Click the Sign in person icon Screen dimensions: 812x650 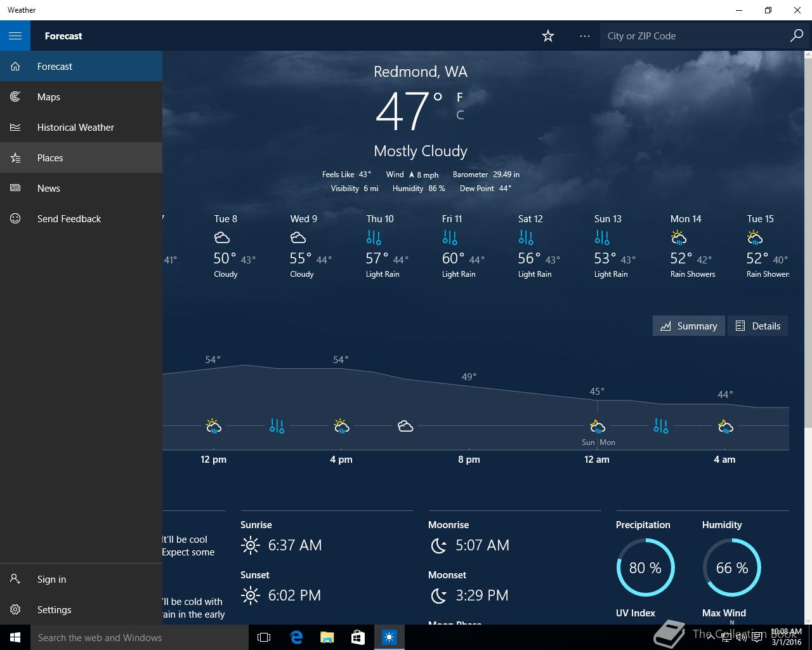pos(15,579)
